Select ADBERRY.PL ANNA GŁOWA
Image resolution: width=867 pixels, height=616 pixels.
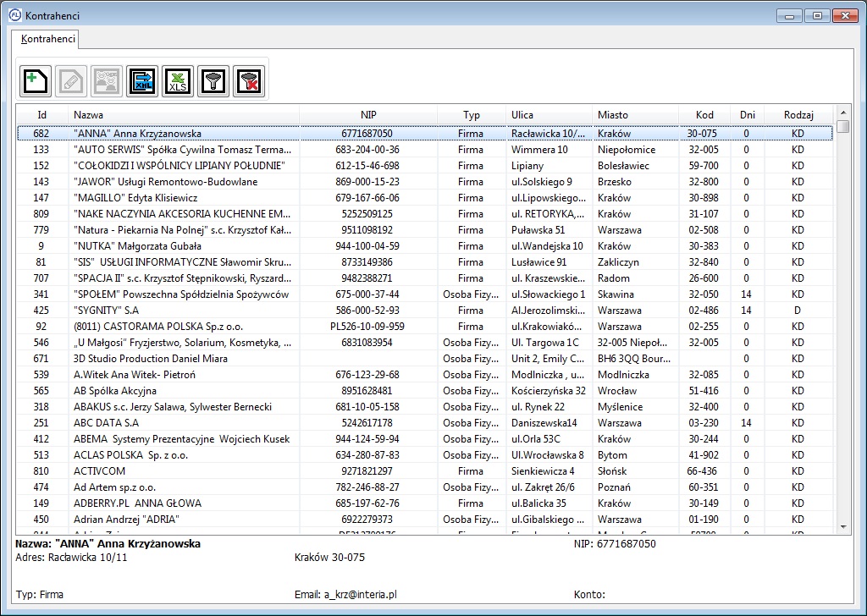425,503
